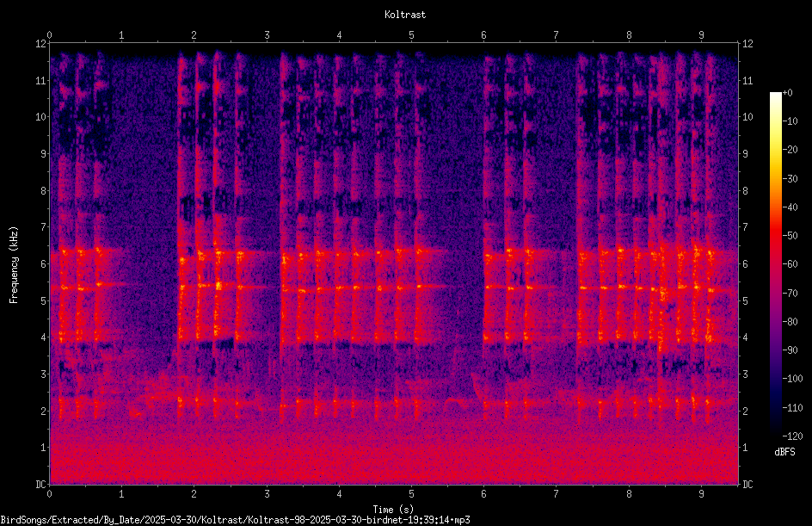Click the 6 kHz tick label on left axis
The height and width of the screenshot is (526, 812).
coord(44,264)
